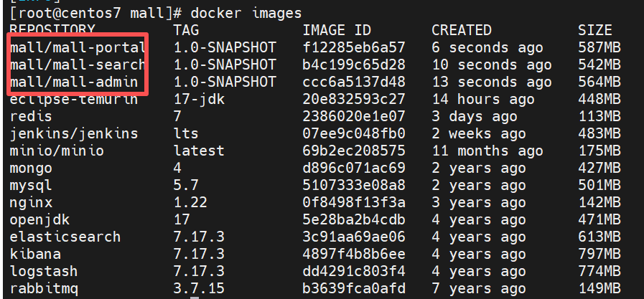Click the redis repository name
The width and height of the screenshot is (644, 299).
pos(31,116)
